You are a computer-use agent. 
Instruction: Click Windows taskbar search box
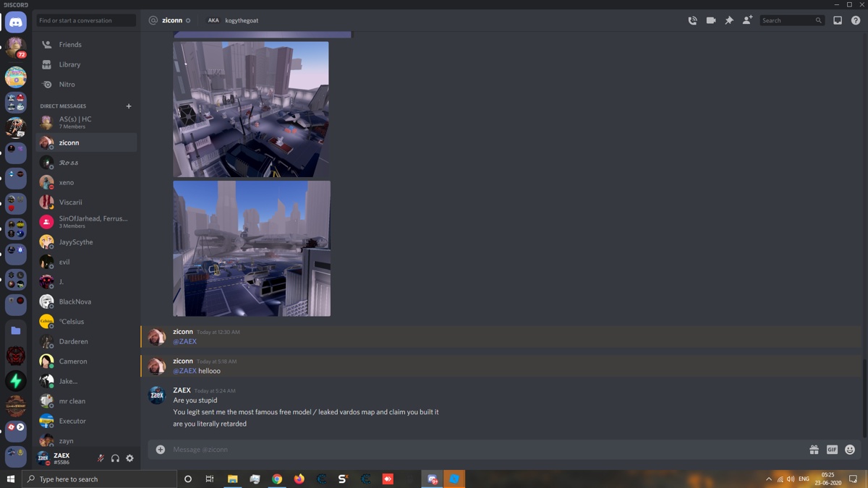[99, 479]
